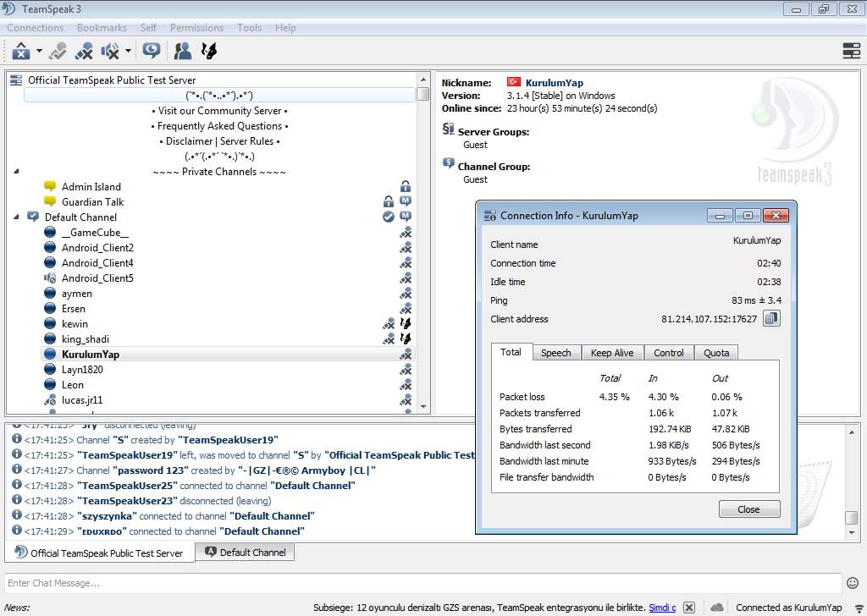Click the moderated M icon on Guardian Talk row
This screenshot has width=867, height=616.
click(x=406, y=201)
